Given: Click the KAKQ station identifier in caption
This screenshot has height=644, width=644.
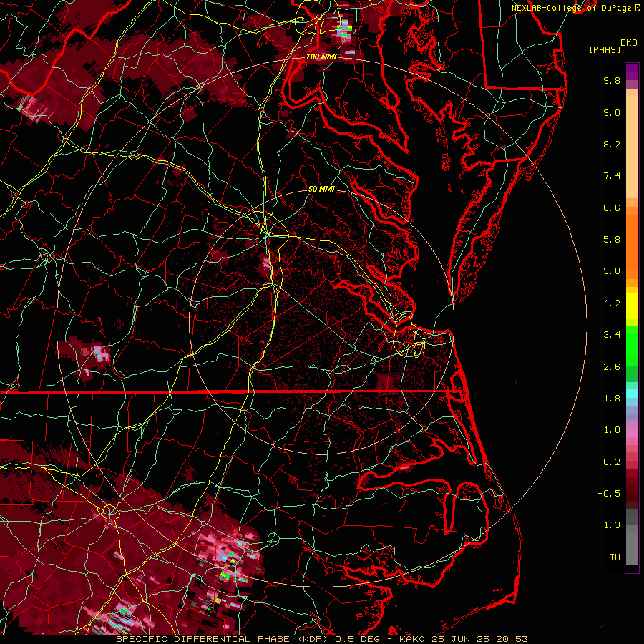Looking at the screenshot, I should (x=413, y=639).
